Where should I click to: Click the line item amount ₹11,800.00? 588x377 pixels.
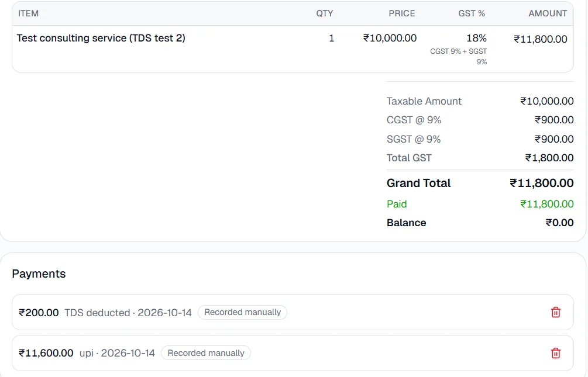[540, 39]
